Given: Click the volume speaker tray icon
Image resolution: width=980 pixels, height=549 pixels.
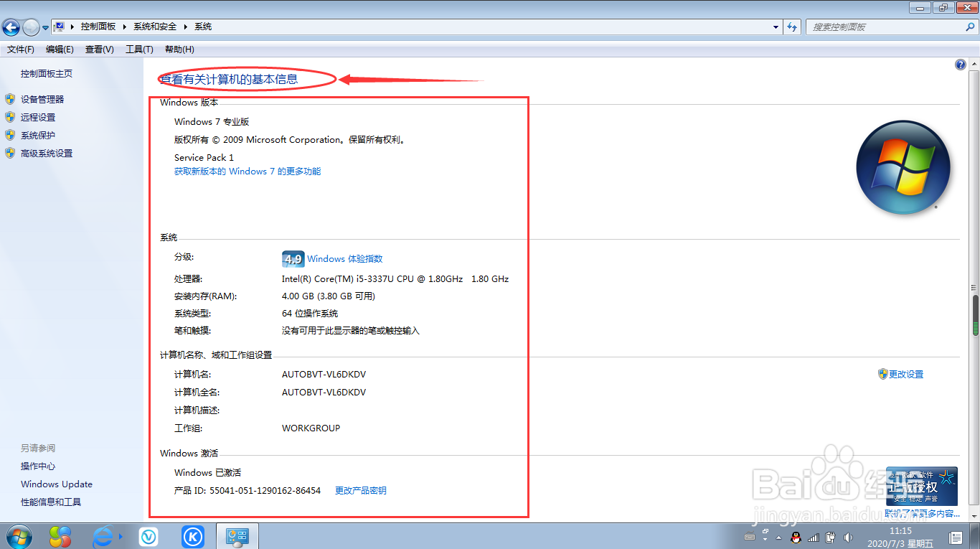Looking at the screenshot, I should point(849,538).
